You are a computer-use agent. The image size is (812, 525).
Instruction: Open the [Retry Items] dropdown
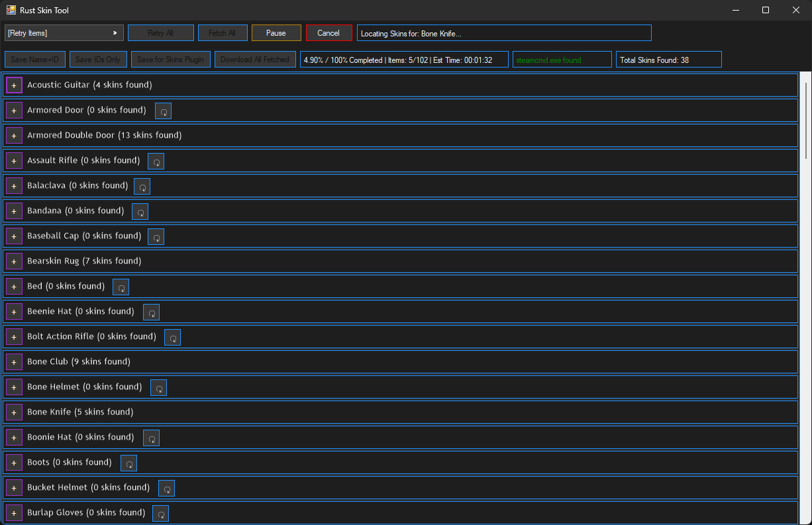64,33
